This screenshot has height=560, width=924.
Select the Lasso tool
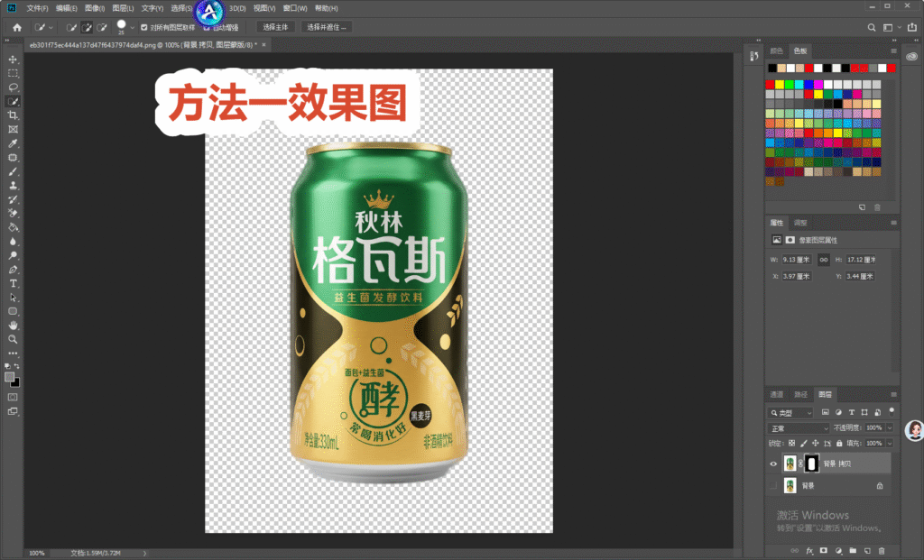(13, 87)
